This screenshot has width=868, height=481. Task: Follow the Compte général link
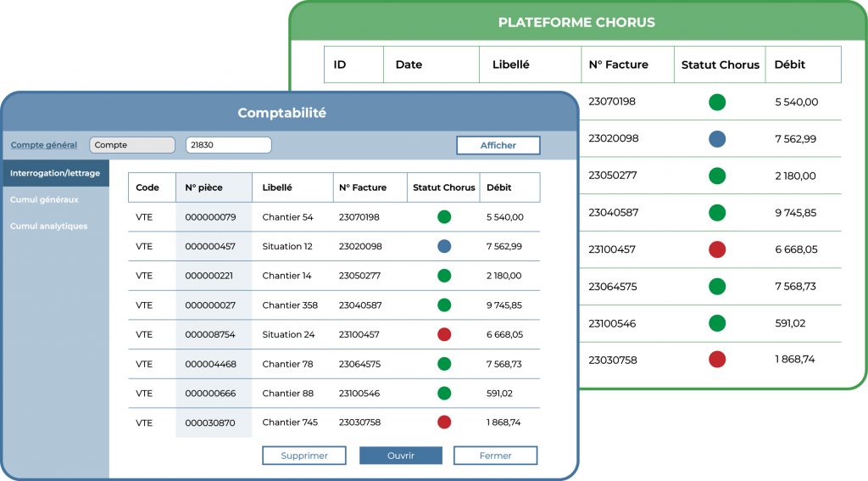[44, 144]
